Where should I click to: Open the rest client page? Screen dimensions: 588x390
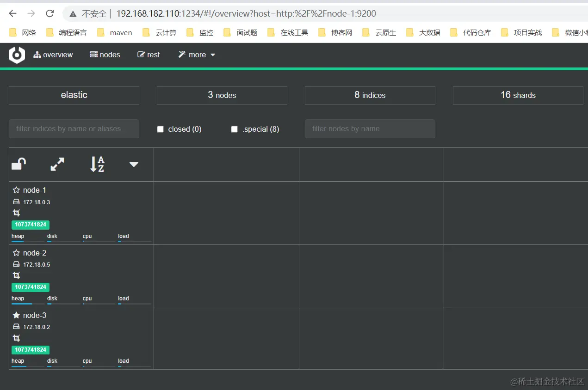coord(149,55)
